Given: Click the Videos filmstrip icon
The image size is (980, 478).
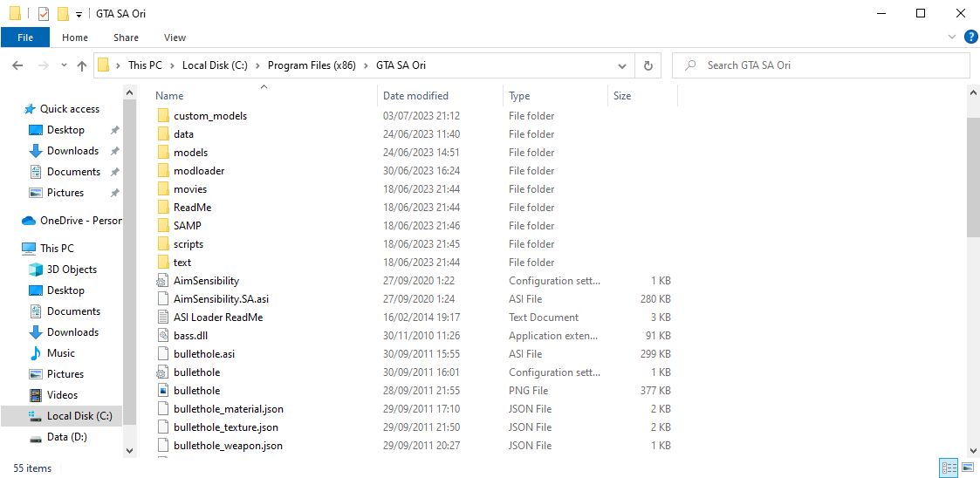Looking at the screenshot, I should pos(36,395).
